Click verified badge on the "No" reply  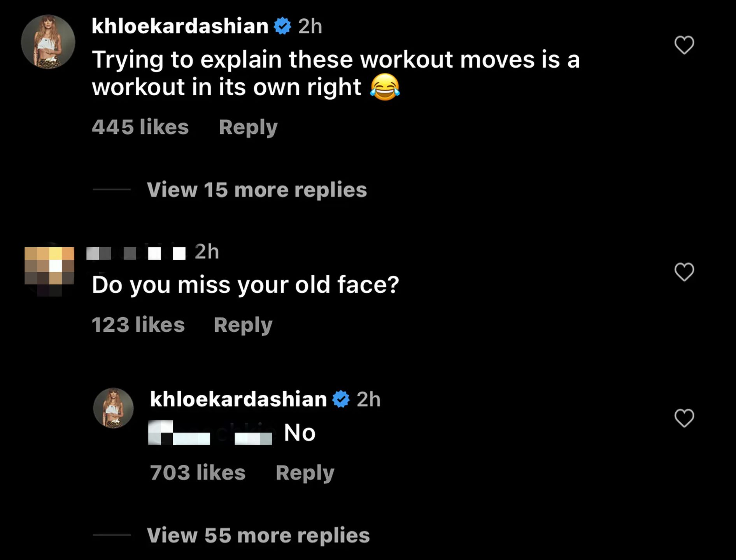click(x=341, y=399)
